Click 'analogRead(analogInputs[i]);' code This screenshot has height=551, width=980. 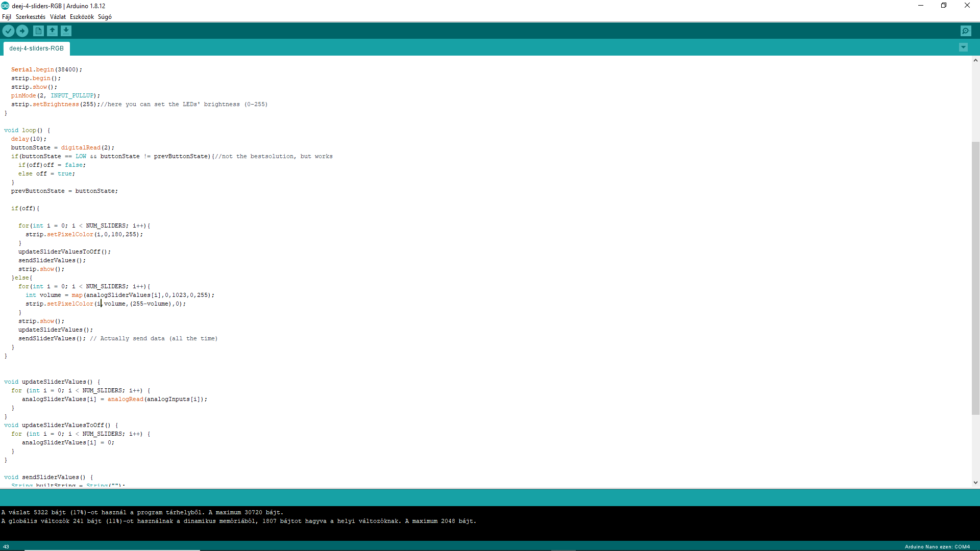click(157, 399)
